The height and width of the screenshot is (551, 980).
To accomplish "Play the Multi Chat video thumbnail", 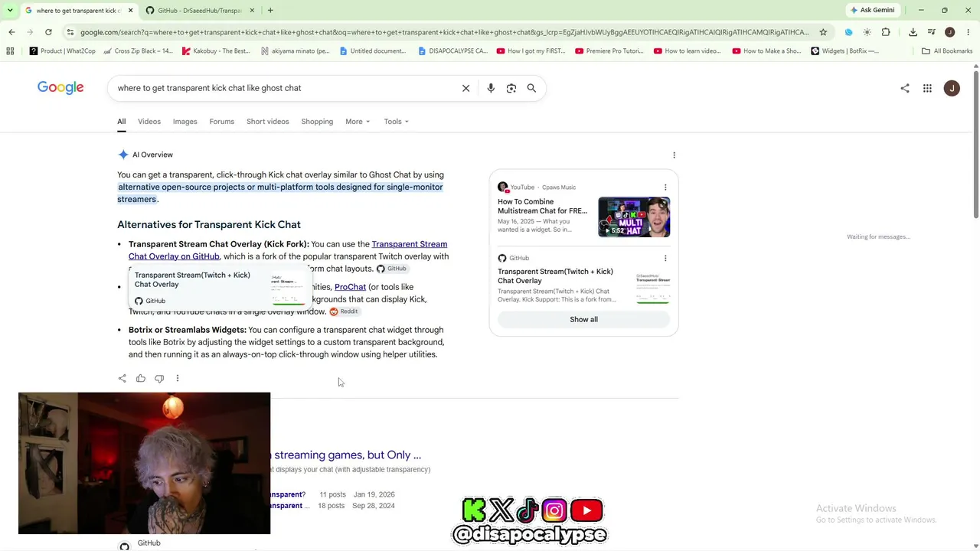I will tap(634, 217).
